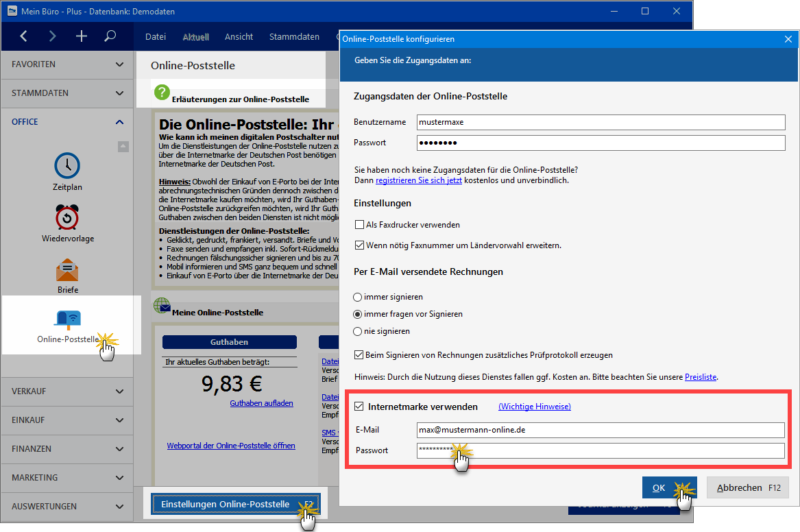Screen dimensions: 800x532
Task: Click Guthaben aufladen link
Action: coord(261,403)
